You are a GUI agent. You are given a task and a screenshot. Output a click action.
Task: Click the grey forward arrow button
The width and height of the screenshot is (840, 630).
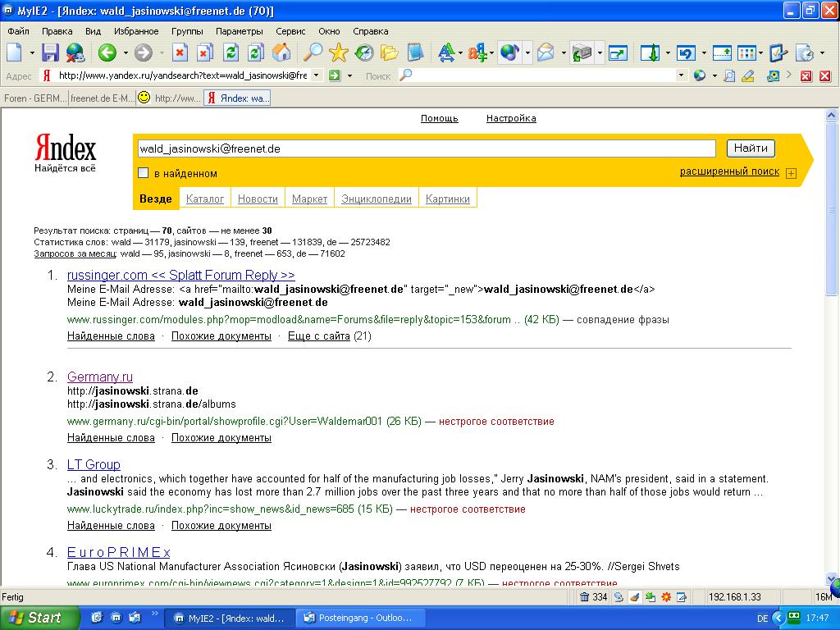(x=143, y=52)
